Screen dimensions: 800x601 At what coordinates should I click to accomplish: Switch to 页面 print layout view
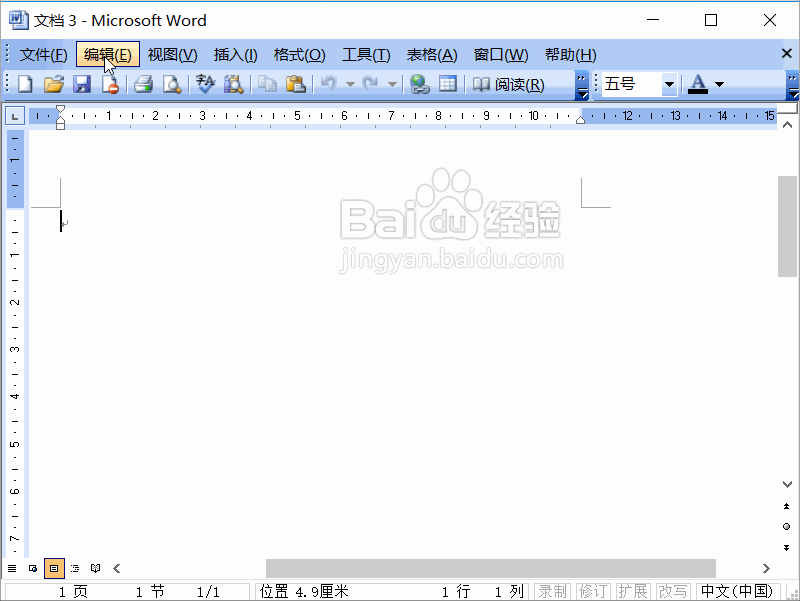(x=54, y=568)
